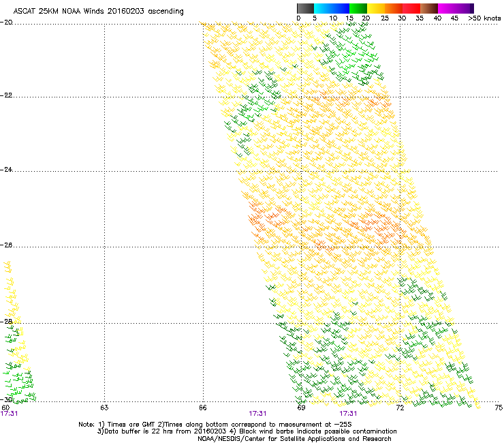The image size is (504, 443).
Task: Pick the orange 25-30 knots color segment
Action: pyautogui.click(x=394, y=8)
